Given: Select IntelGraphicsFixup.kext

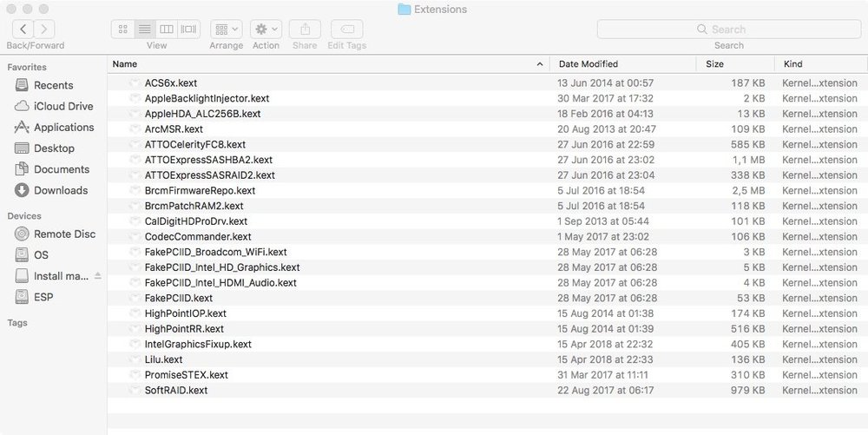Looking at the screenshot, I should [198, 344].
